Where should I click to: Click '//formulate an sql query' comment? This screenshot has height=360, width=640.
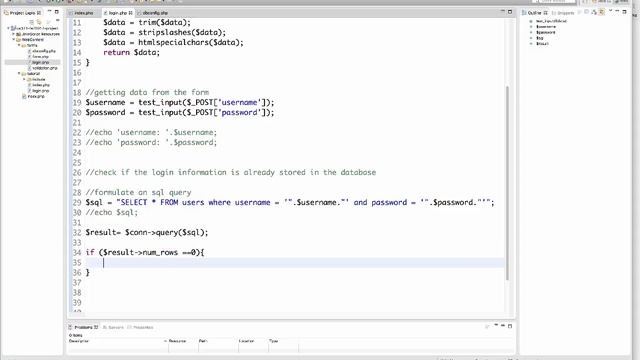tap(138, 193)
